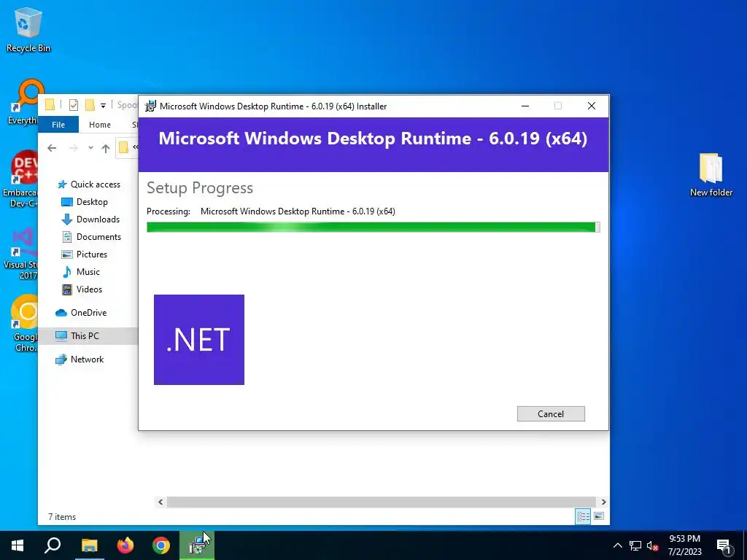This screenshot has height=560, width=747.
Task: Click the .NET logo image
Action: [199, 340]
